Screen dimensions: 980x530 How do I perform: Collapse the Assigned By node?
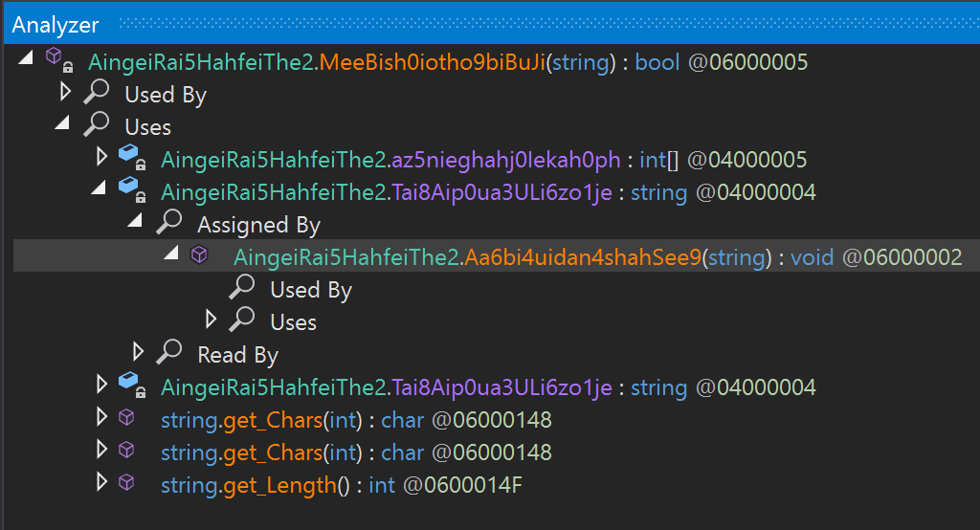point(137,223)
